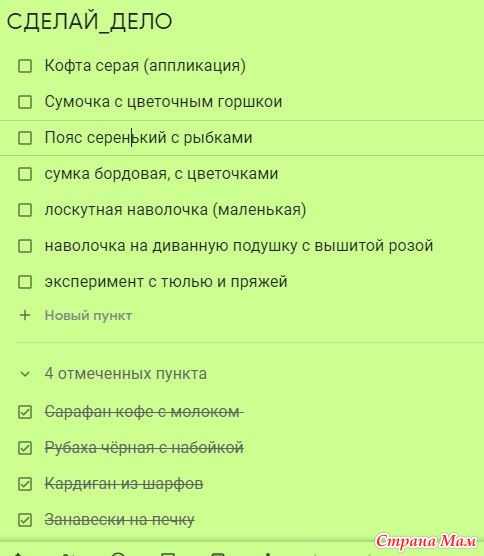Uncheck the Занавески на печку item
The height and width of the screenshot is (556, 484).
[25, 520]
